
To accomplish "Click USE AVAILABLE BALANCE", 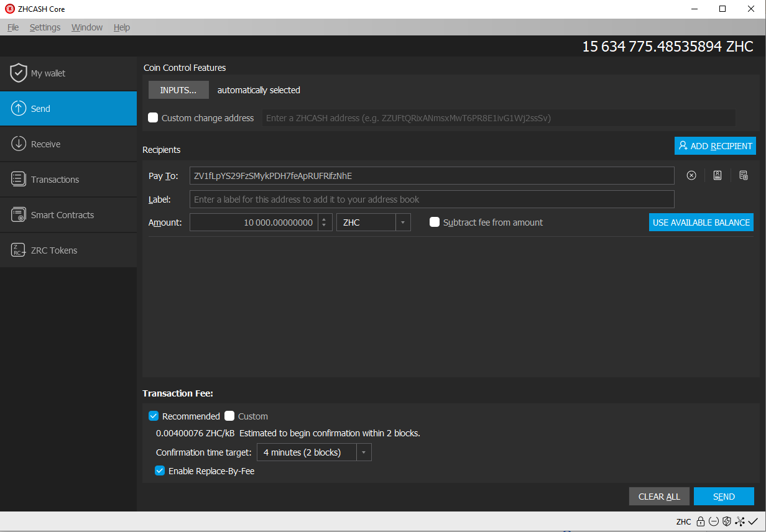I will pos(701,222).
